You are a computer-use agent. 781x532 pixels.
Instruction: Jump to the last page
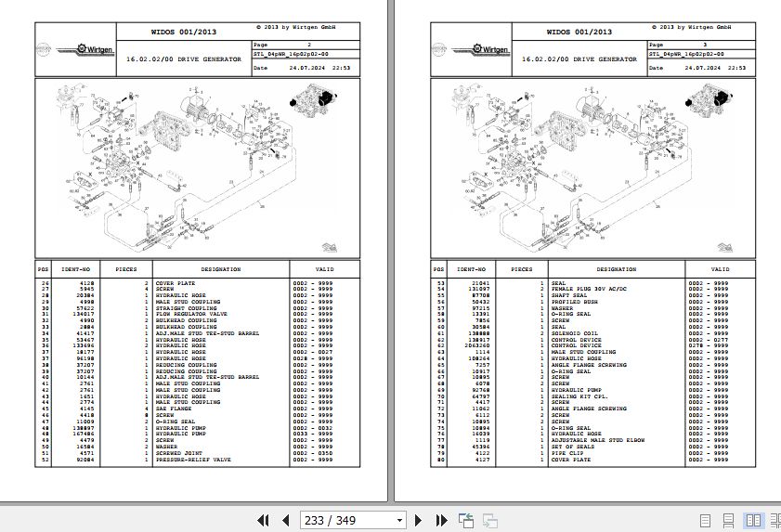[x=441, y=521]
